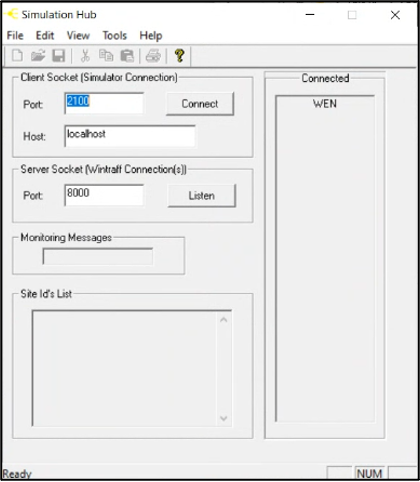Viewport: 420px width, 482px height.
Task: Click the Cut scissors toolbar icon
Action: tap(85, 55)
